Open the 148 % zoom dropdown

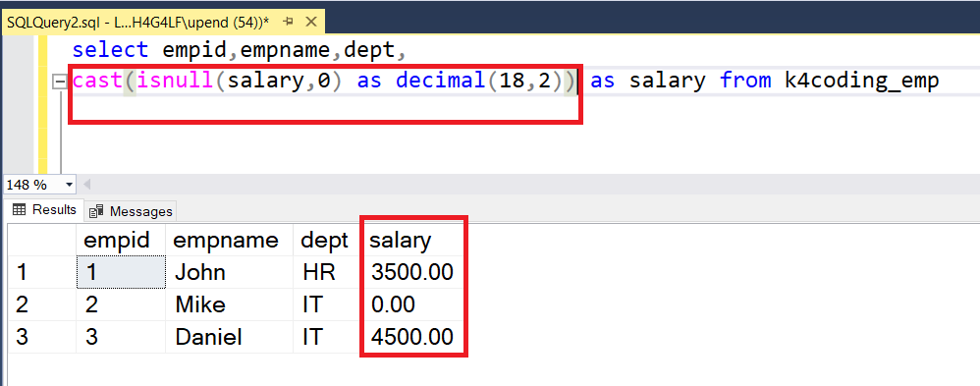coord(69,186)
